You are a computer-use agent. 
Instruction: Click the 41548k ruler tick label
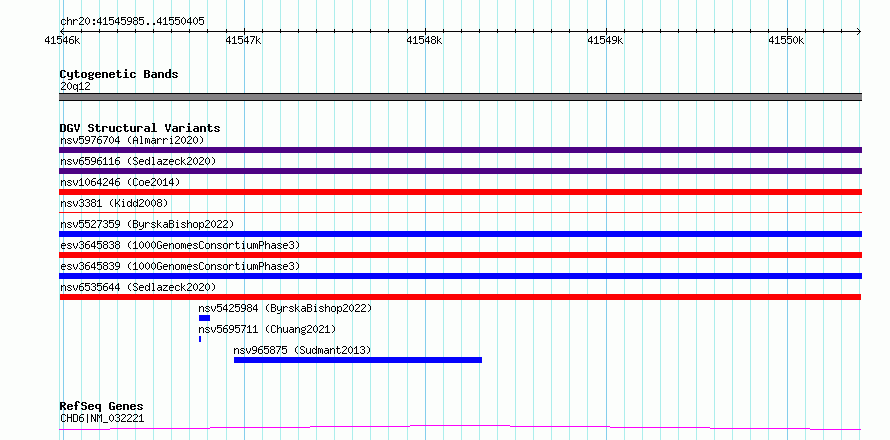tap(425, 40)
